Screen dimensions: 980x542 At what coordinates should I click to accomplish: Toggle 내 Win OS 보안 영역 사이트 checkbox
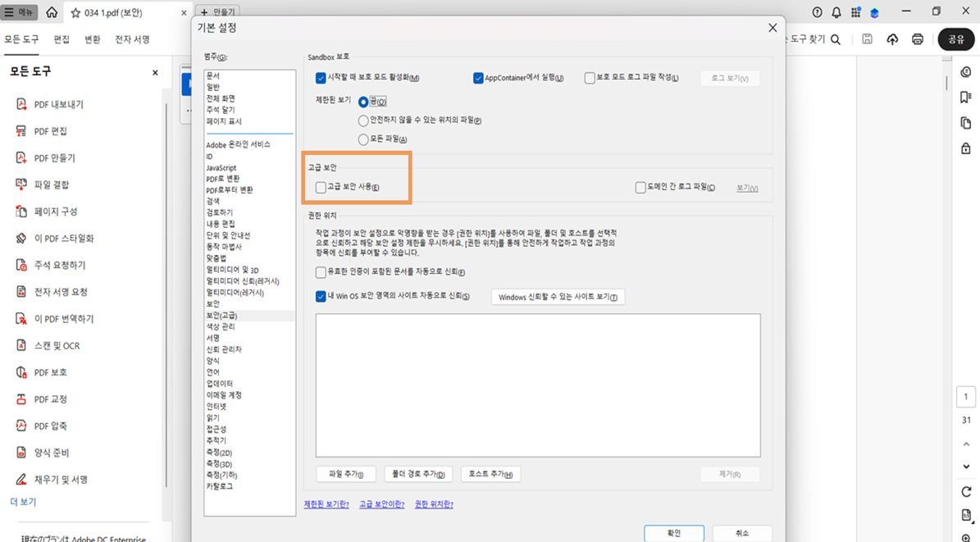coord(321,296)
